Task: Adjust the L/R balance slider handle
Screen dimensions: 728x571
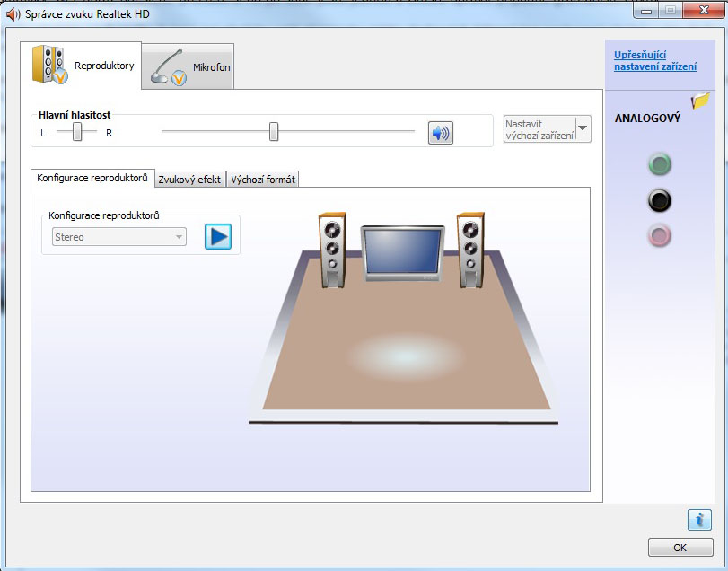Action: (x=77, y=132)
